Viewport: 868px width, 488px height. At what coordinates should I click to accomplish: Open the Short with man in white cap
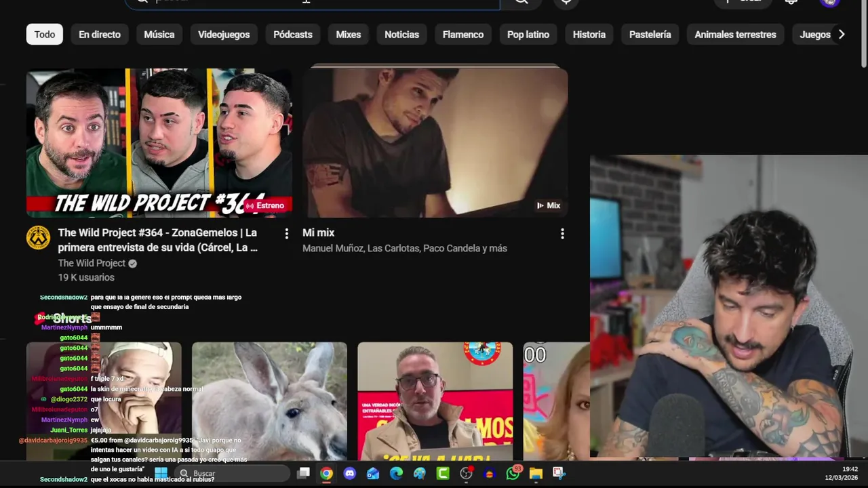click(104, 401)
